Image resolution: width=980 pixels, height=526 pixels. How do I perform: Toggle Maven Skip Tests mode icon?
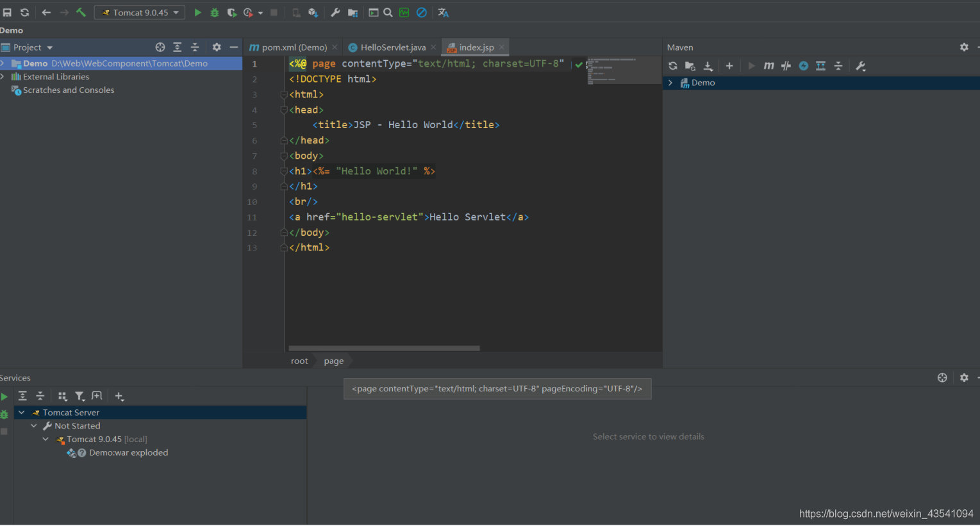click(x=786, y=66)
